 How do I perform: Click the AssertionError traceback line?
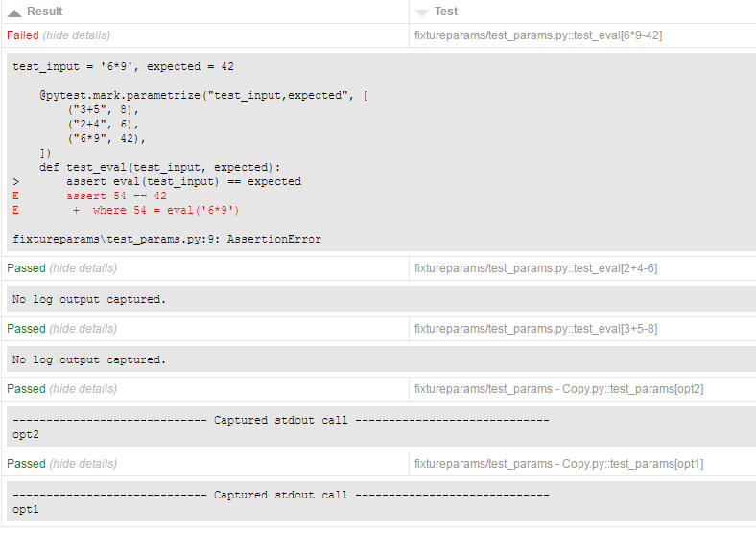pyautogui.click(x=167, y=239)
